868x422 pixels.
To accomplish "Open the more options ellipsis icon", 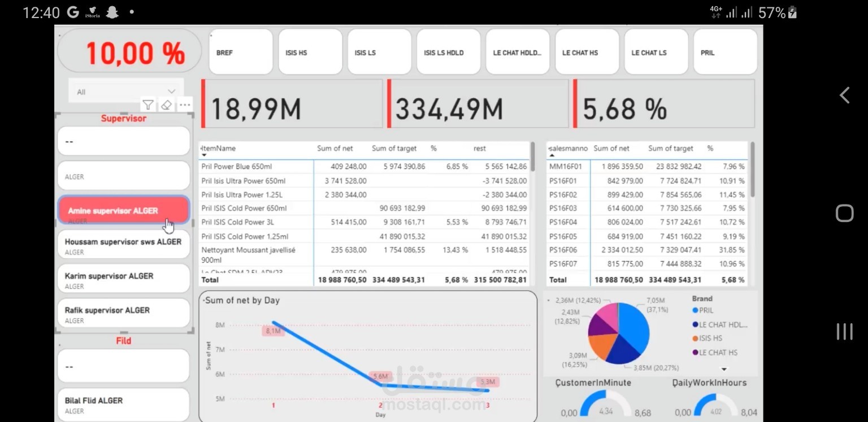I will coord(185,105).
